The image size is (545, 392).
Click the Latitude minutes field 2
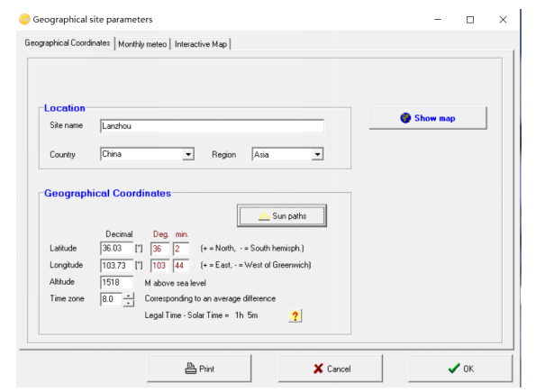tap(181, 249)
